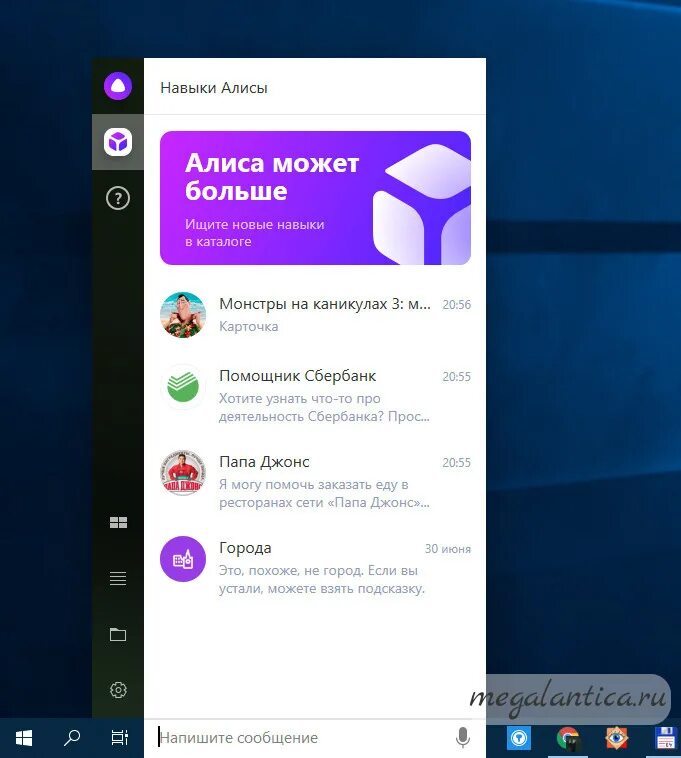Open the "Алиса может больше" skills catalog banner
The height and width of the screenshot is (758, 681).
[x=315, y=198]
